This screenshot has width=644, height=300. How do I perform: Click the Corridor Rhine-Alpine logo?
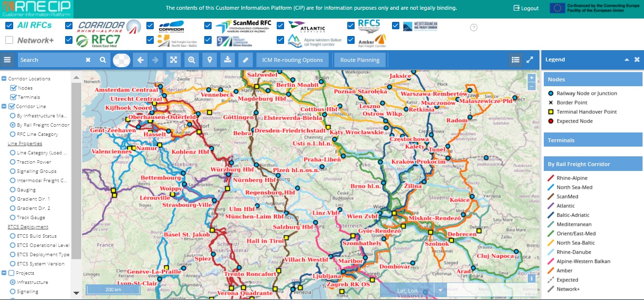point(109,26)
